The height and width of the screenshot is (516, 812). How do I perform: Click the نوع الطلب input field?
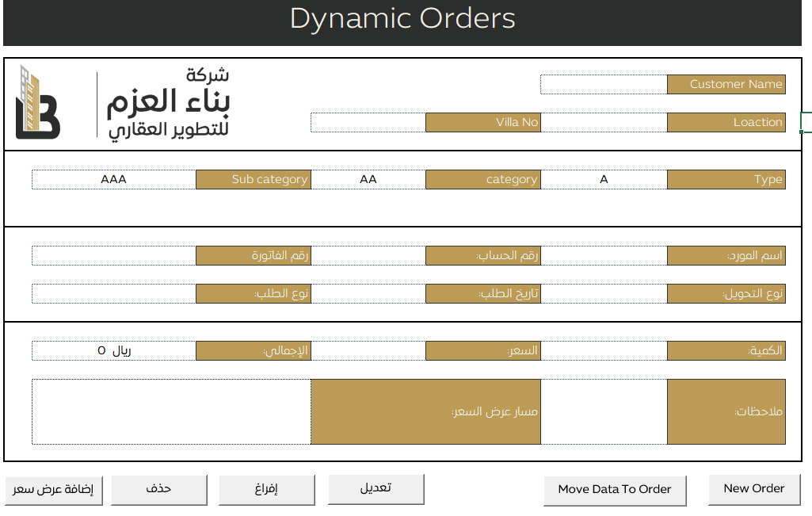114,294
